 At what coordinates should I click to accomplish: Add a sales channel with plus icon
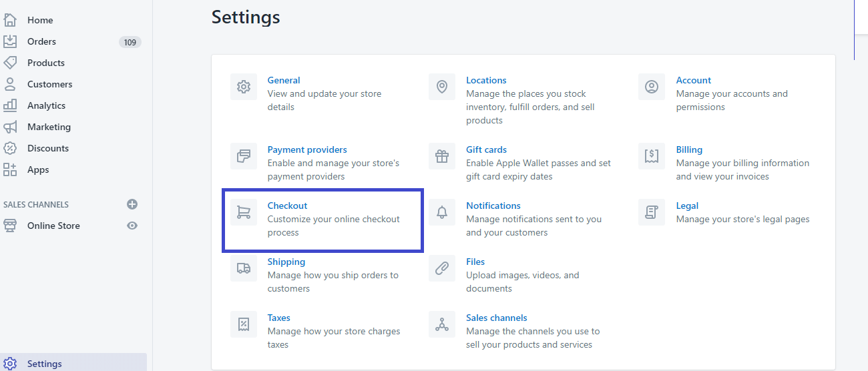(132, 204)
